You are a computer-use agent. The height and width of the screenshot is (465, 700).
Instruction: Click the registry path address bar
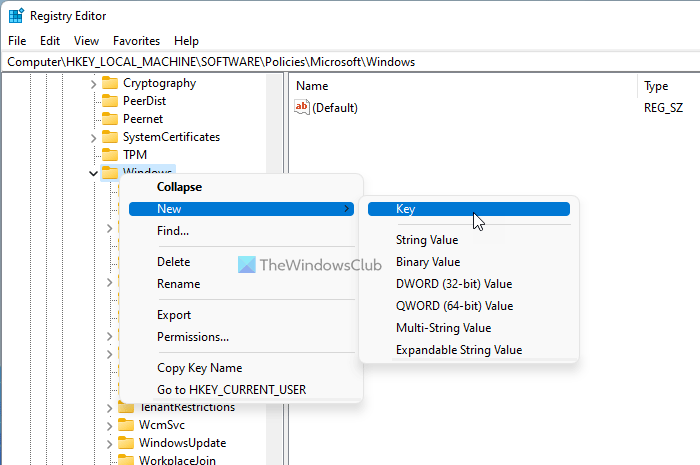tap(351, 62)
